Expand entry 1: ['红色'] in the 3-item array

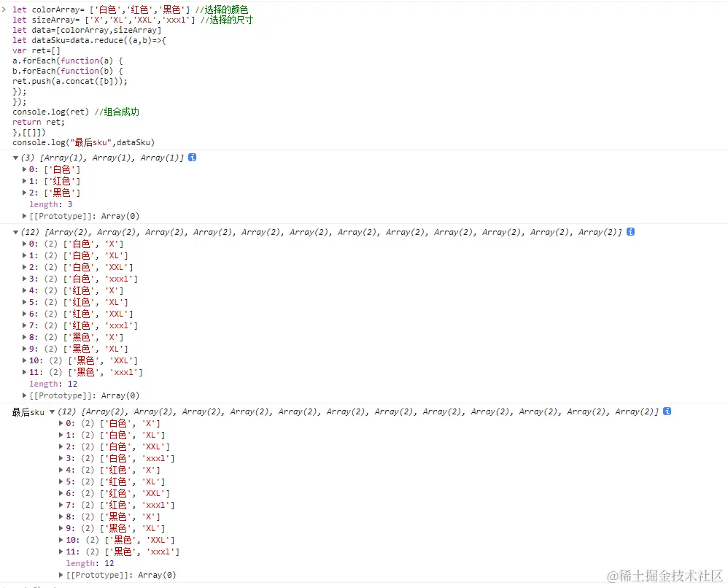[24, 181]
